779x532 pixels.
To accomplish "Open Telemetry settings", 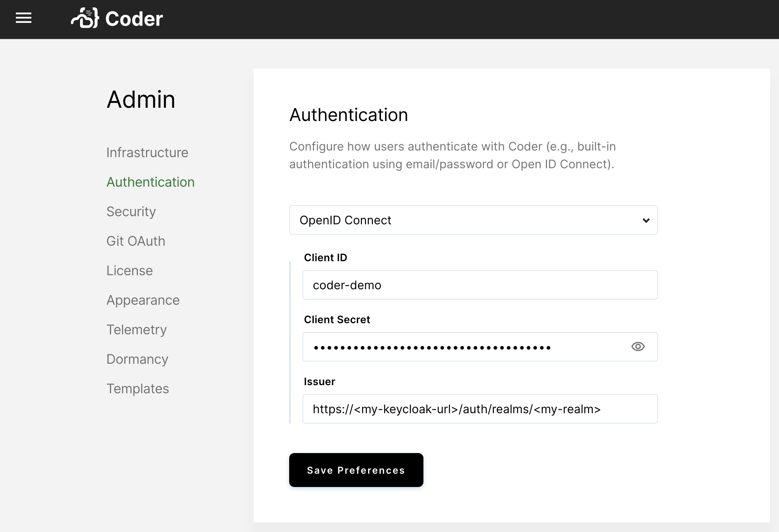I will tap(136, 329).
